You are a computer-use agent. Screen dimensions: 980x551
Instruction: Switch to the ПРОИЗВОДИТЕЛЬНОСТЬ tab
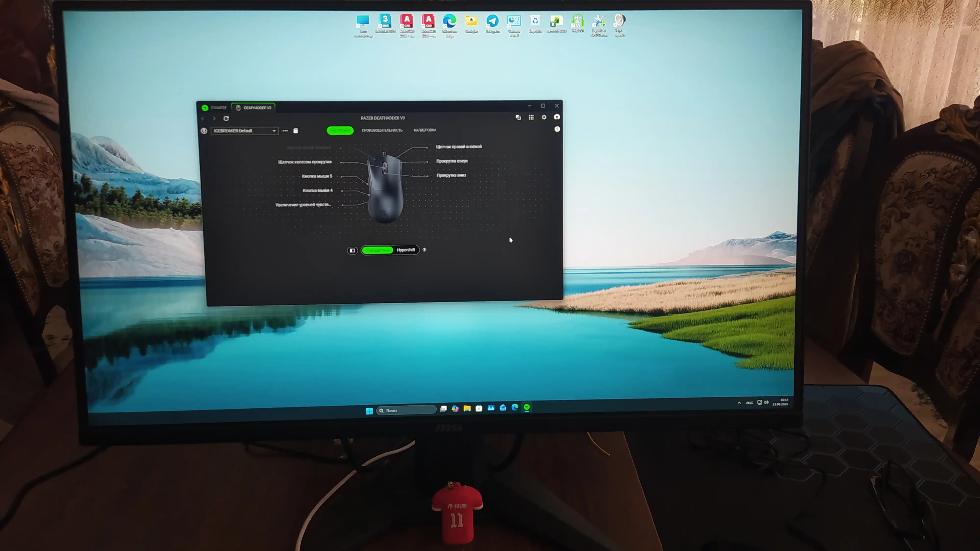(x=381, y=130)
